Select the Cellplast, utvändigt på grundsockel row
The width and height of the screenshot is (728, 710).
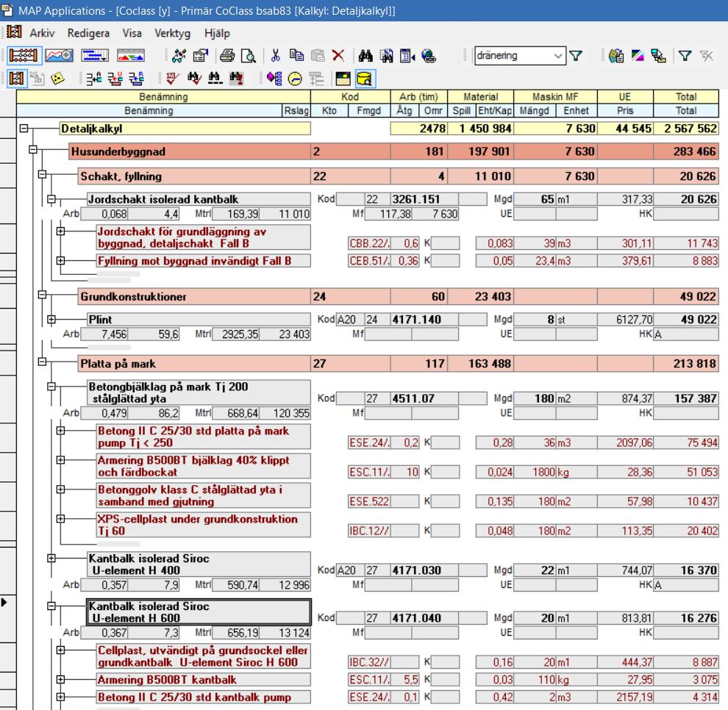[204, 656]
